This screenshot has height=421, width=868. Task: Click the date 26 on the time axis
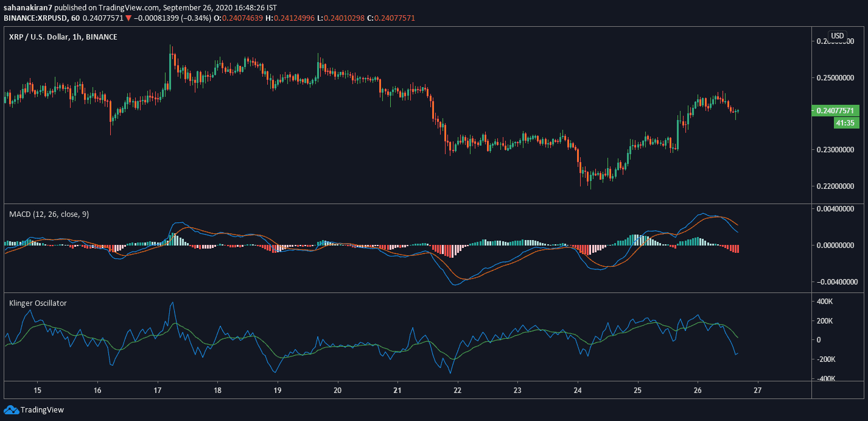pyautogui.click(x=698, y=390)
